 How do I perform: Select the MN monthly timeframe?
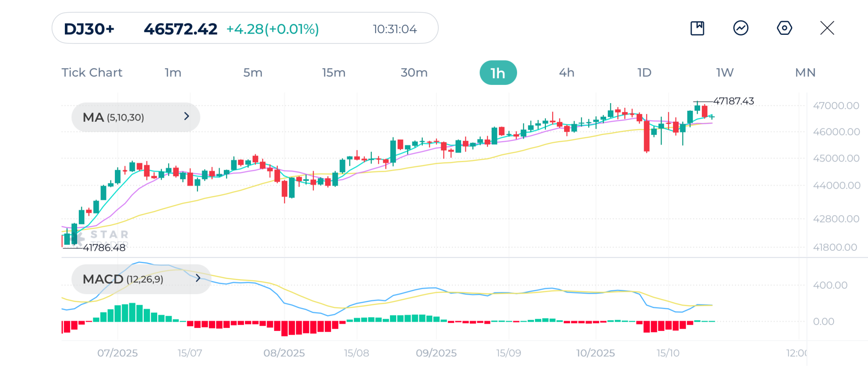pos(805,73)
